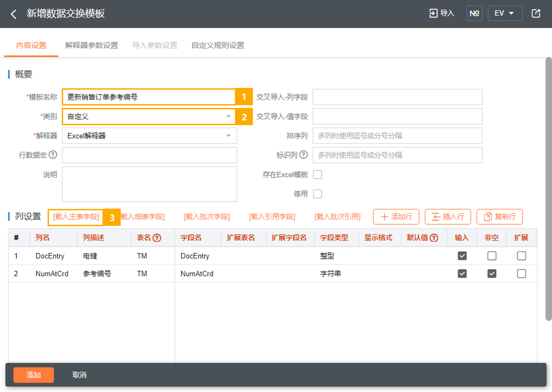Click the 载入批次引用 link
The height and width of the screenshot is (392, 552).
coord(337,217)
